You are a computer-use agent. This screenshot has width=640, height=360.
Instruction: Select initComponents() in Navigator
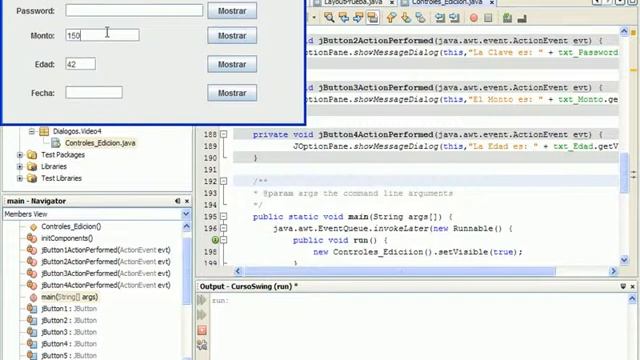click(x=67, y=238)
